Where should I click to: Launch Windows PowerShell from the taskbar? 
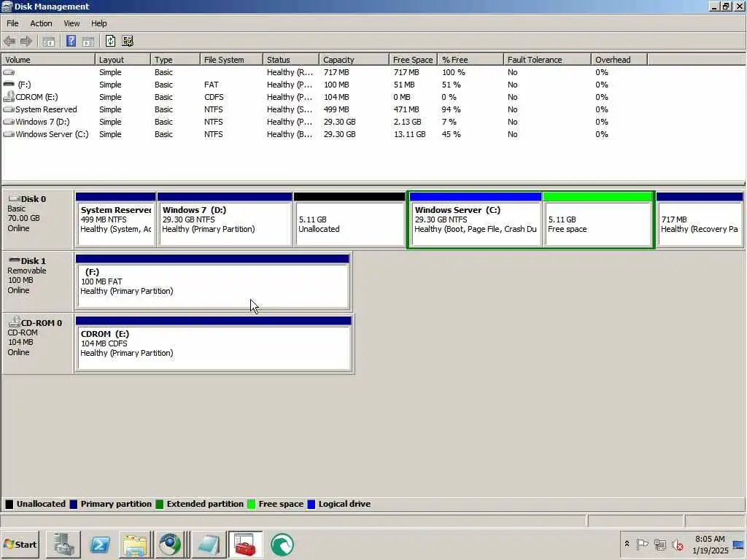[x=99, y=544]
